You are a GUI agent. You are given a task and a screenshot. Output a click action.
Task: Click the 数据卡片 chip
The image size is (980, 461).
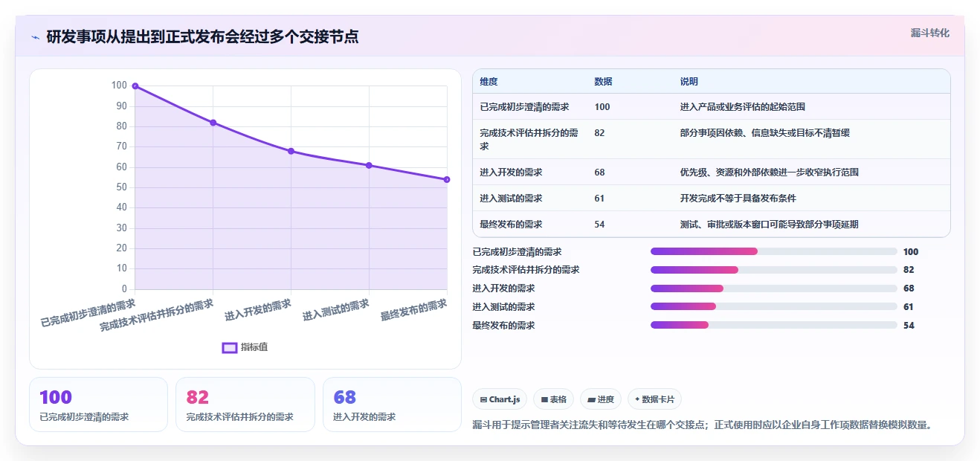pos(655,399)
